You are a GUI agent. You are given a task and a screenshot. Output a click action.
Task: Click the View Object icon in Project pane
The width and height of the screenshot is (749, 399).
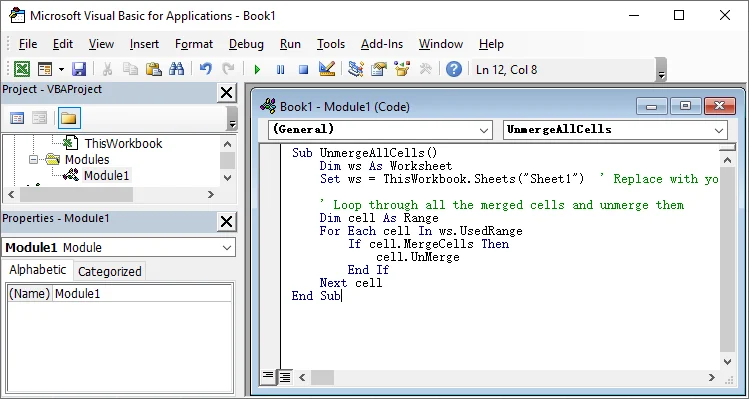tap(39, 118)
